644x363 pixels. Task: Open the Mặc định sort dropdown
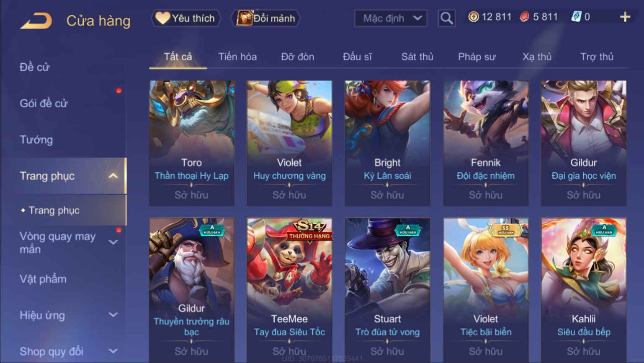point(391,18)
